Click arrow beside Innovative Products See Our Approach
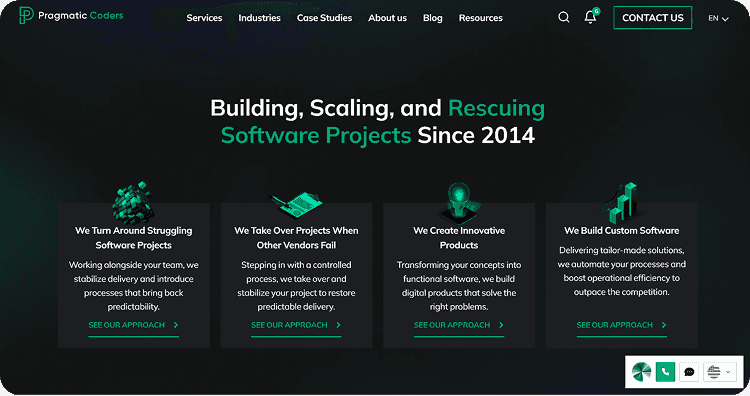Viewport: 750px width, 396px height. tap(501, 325)
